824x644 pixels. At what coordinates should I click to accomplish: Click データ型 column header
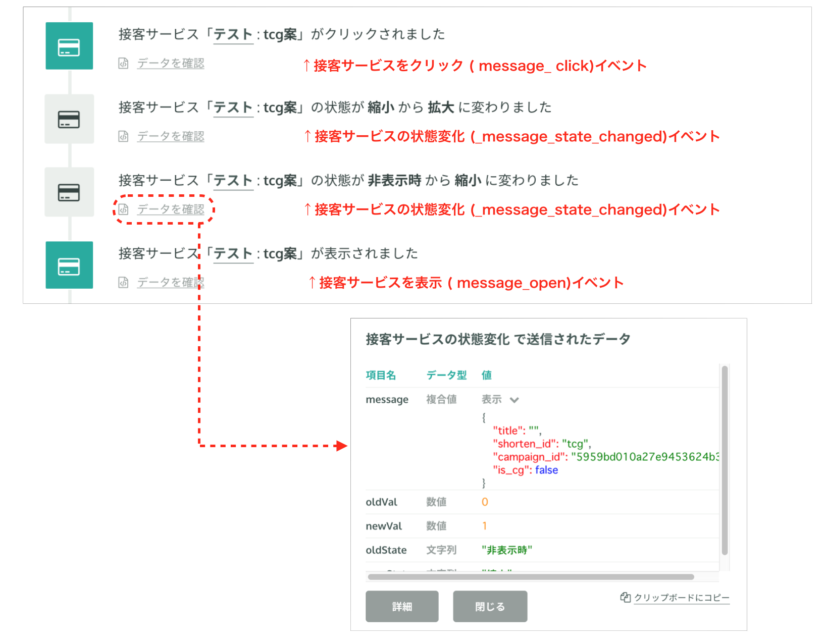click(446, 375)
